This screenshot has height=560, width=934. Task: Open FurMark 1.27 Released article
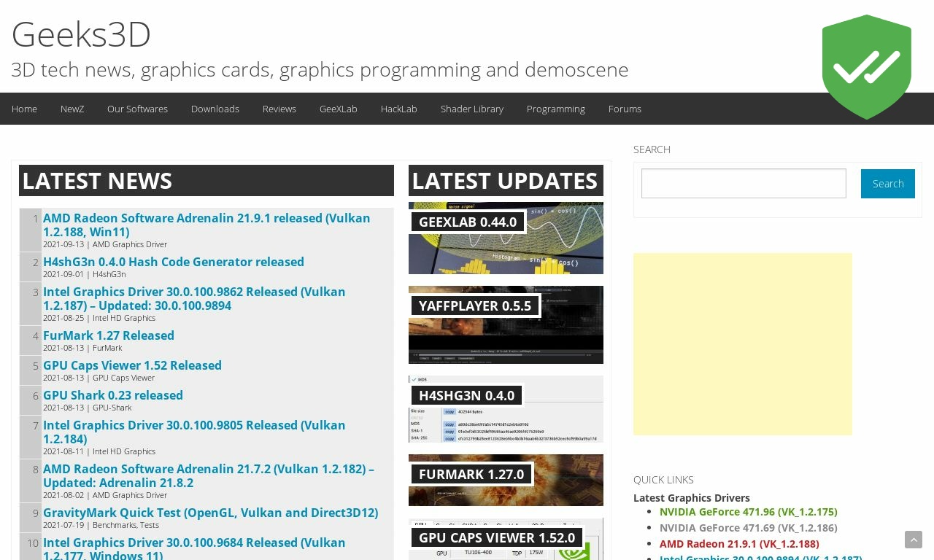(109, 335)
